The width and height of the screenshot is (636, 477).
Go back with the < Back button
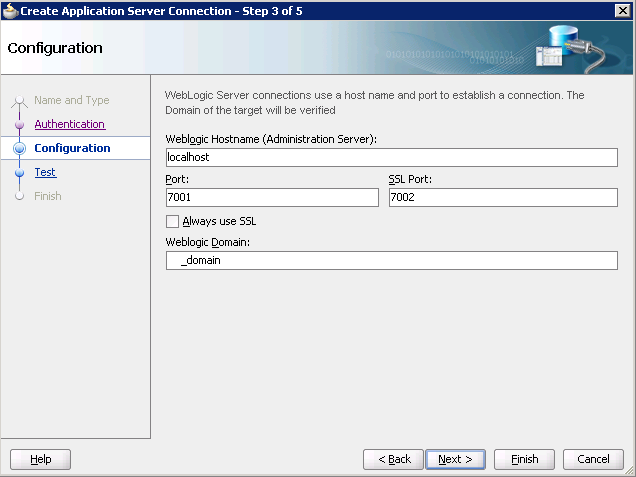tap(393, 459)
